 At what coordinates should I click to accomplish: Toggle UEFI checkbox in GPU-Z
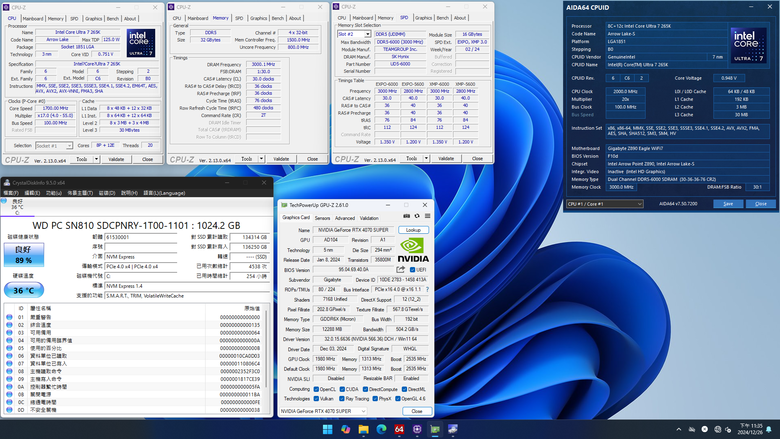pyautogui.click(x=412, y=269)
